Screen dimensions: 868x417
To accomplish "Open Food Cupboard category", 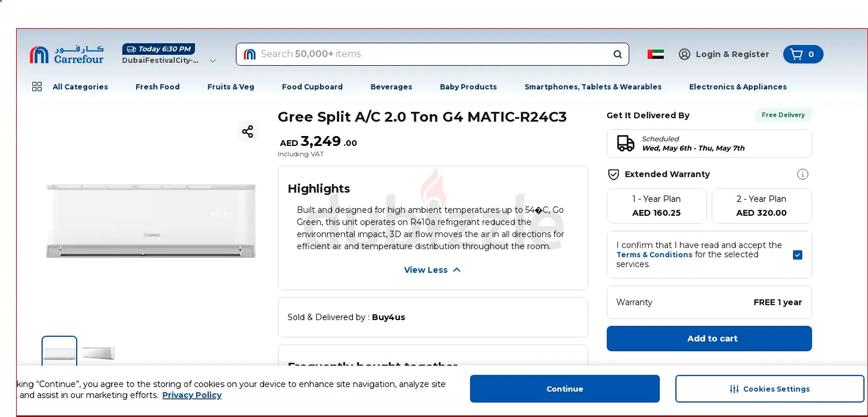I will pyautogui.click(x=312, y=87).
